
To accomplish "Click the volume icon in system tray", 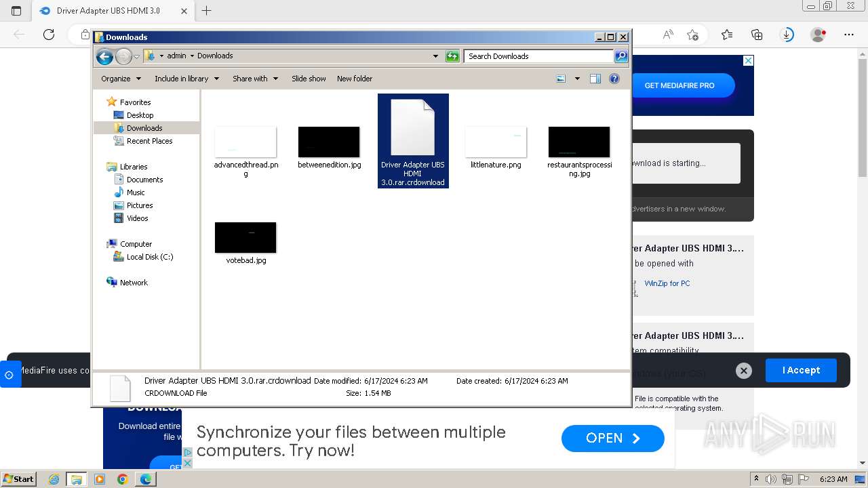I will 771,479.
